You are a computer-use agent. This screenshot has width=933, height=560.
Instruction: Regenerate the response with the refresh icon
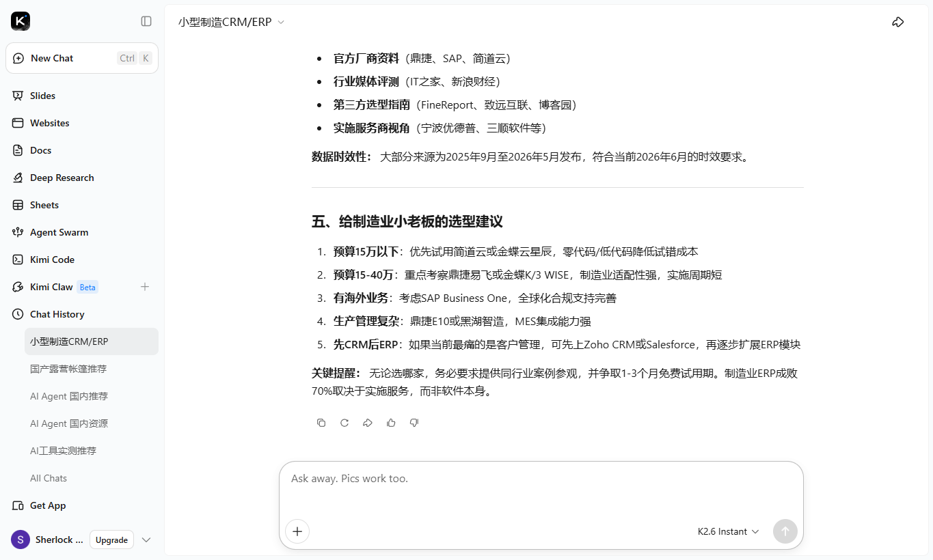344,423
